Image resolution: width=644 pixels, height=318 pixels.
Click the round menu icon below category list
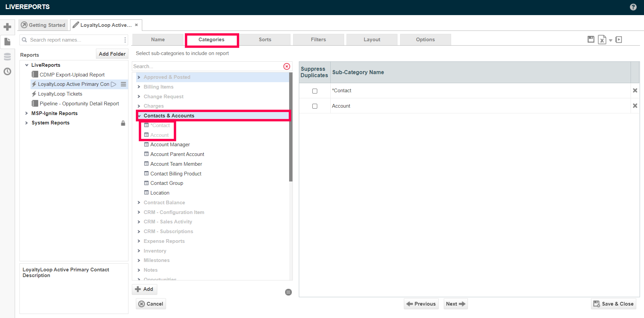[x=288, y=292]
